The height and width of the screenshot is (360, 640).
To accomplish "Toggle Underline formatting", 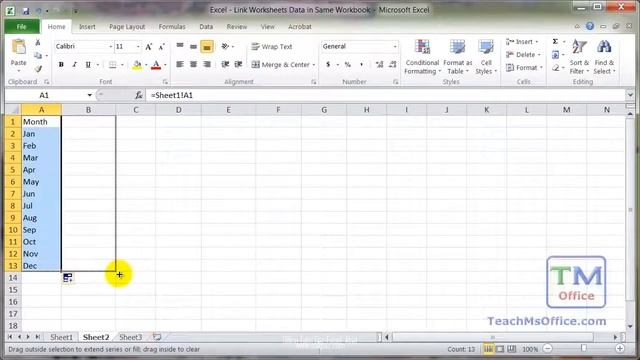I will pyautogui.click(x=88, y=64).
